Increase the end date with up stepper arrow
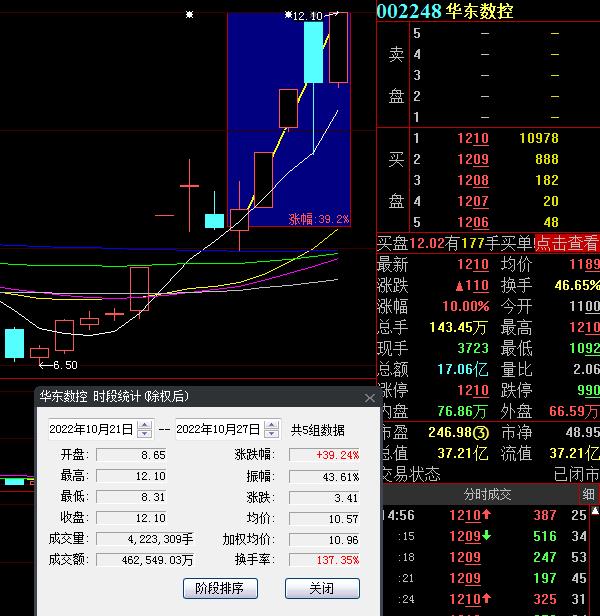The image size is (600, 616). (x=270, y=425)
